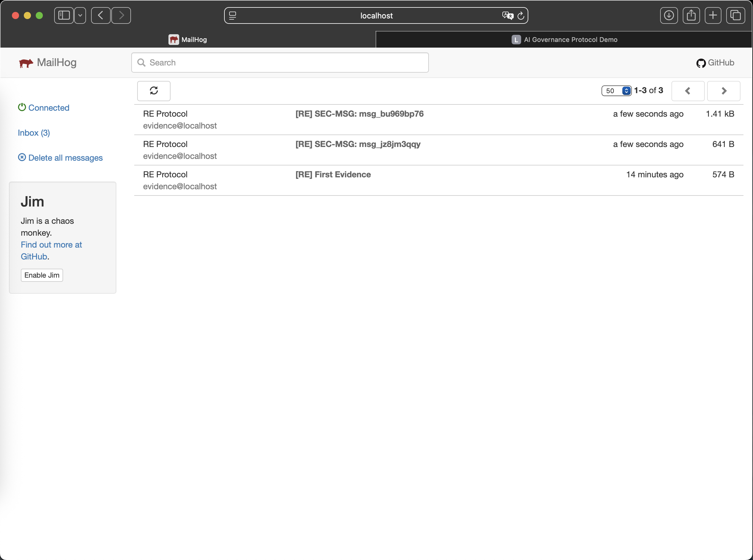Open Safari tab overview icon
The image size is (753, 560).
pos(735,15)
